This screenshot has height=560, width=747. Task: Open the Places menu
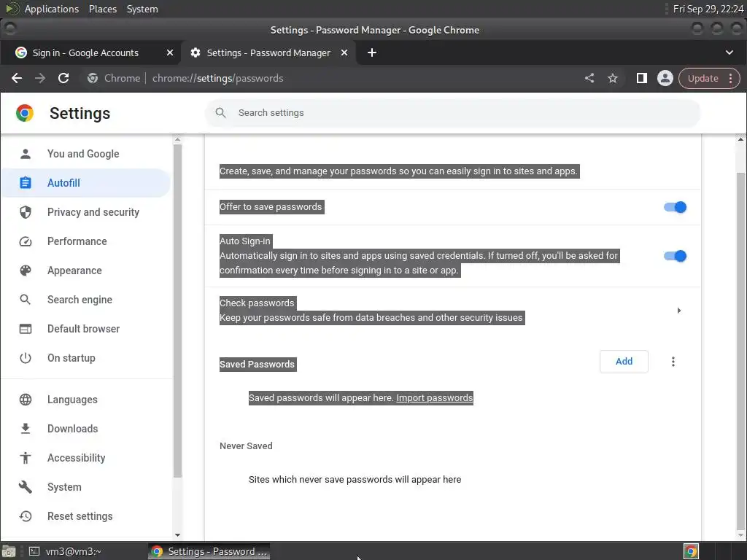click(102, 9)
